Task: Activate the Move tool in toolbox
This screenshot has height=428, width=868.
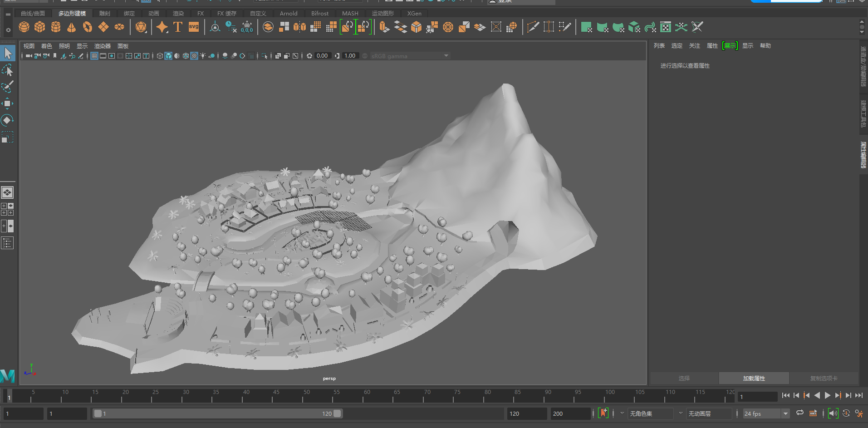Action: tap(8, 103)
